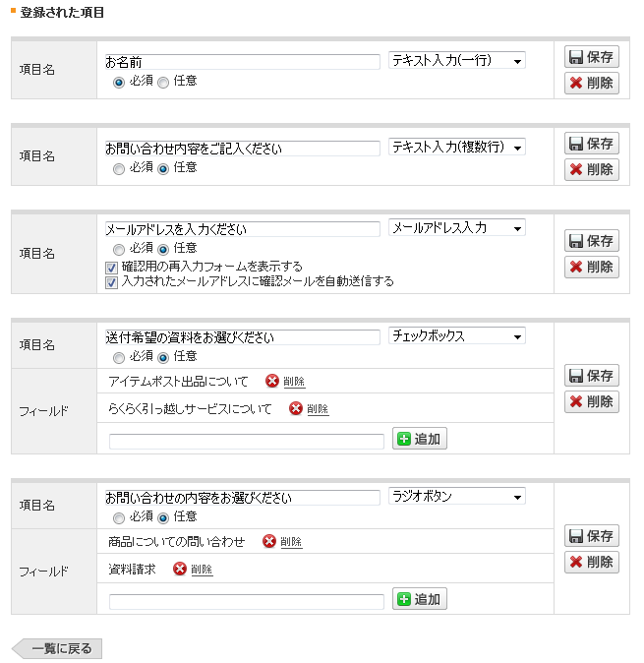Click the empty field input under 送付希望の資料
The width and height of the screenshot is (644, 663).
pyautogui.click(x=246, y=441)
